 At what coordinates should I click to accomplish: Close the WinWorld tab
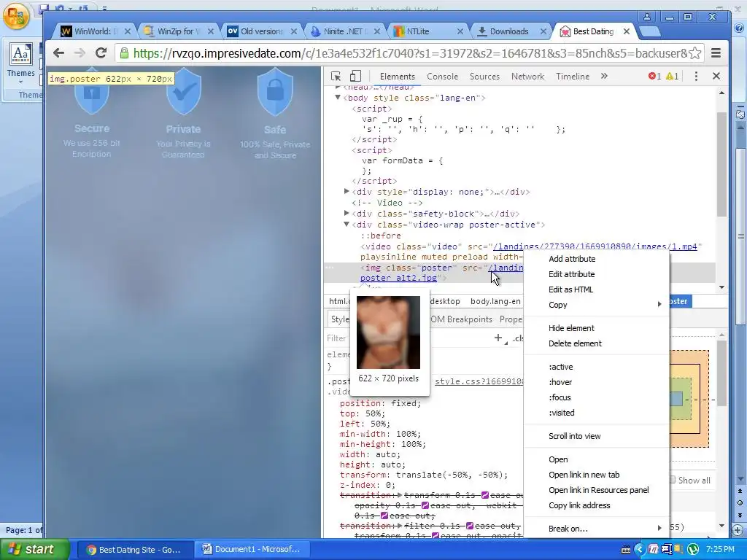(127, 31)
